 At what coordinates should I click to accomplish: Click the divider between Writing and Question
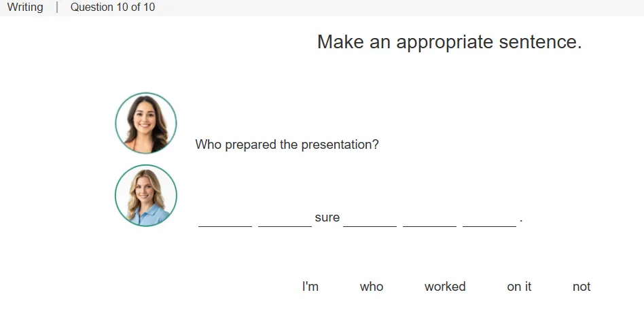[57, 7]
